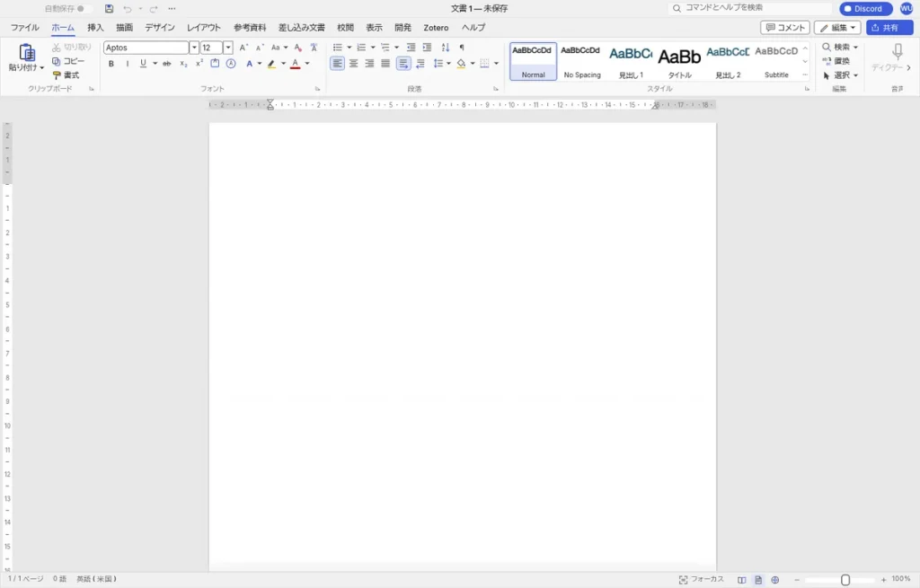Switch to the 描画 tab
Image resolution: width=920 pixels, height=588 pixels.
tap(124, 28)
